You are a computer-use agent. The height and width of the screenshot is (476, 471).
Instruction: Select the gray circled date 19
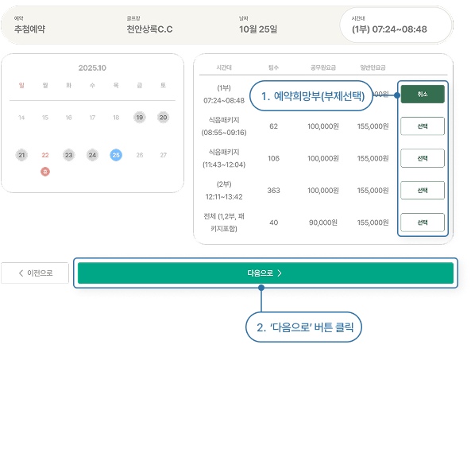(x=140, y=117)
